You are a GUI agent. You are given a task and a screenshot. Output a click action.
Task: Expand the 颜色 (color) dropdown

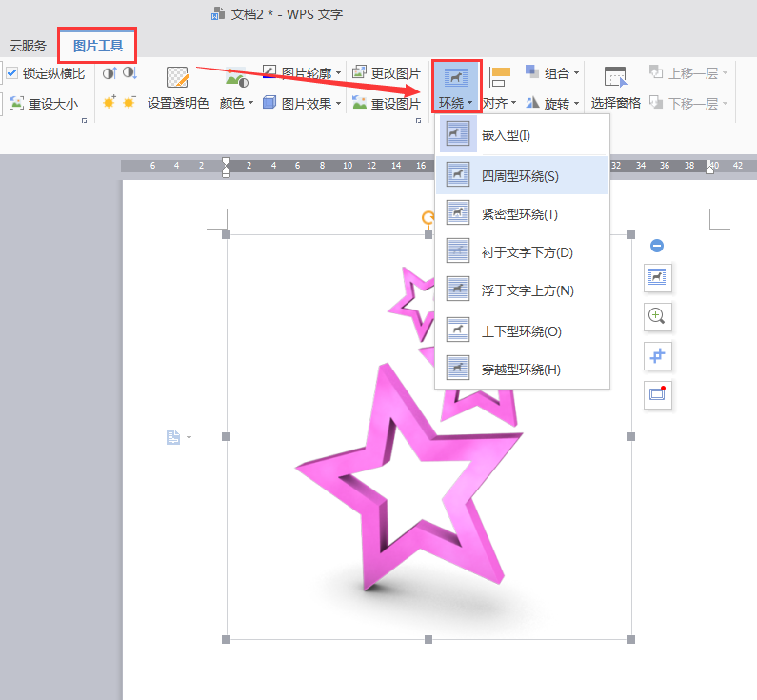(236, 103)
